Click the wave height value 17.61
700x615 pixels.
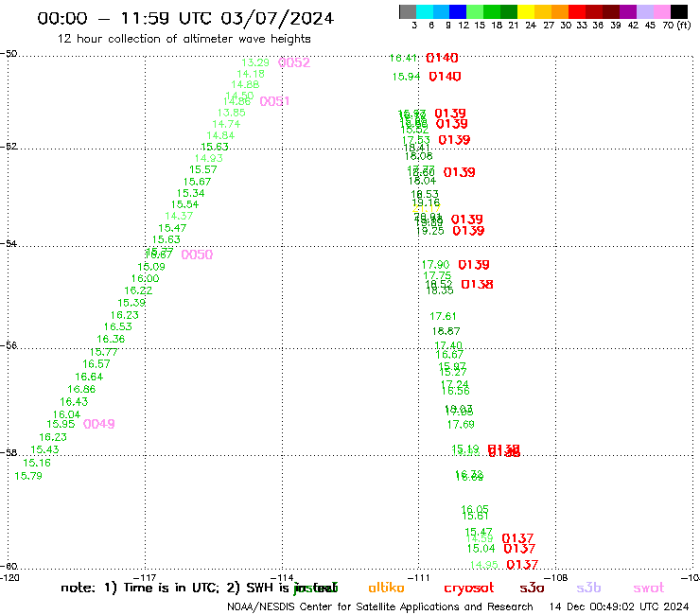point(443,316)
